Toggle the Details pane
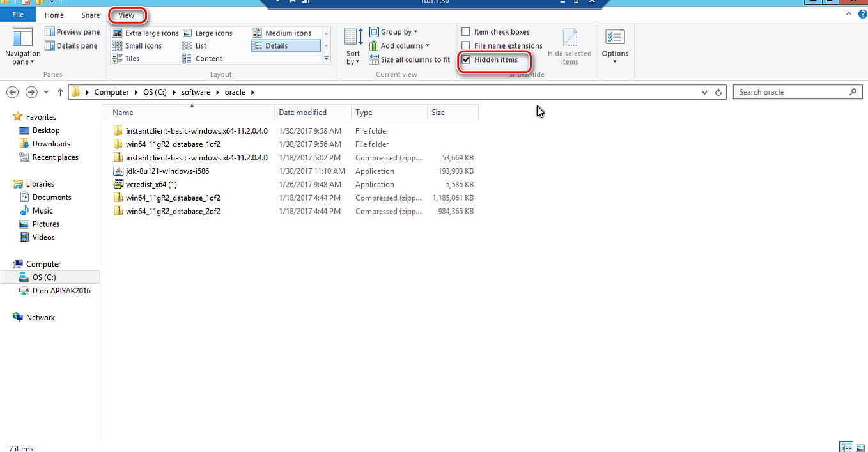This screenshot has width=868, height=452. pos(72,46)
